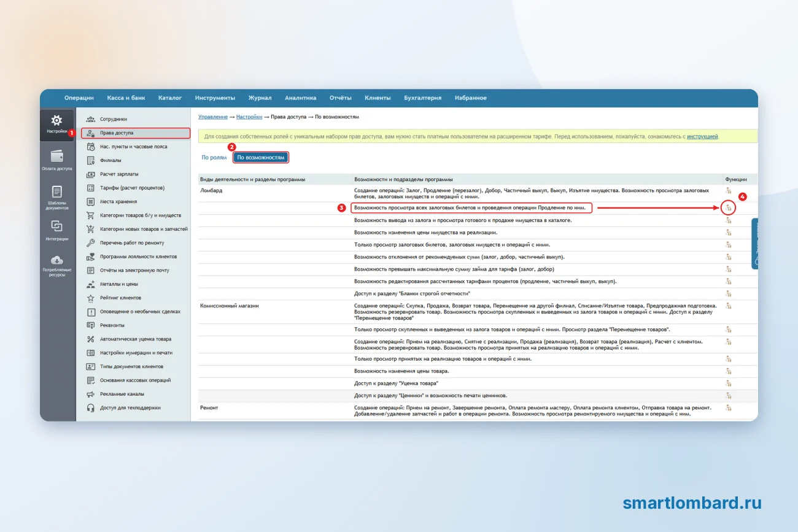
Task: Click function icon for изменения цены товара row
Action: point(729,371)
